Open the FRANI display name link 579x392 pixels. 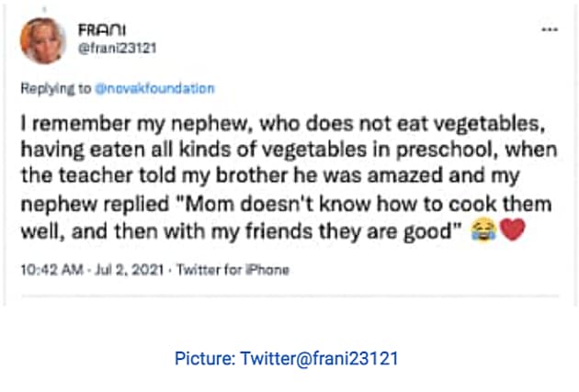[x=96, y=27]
